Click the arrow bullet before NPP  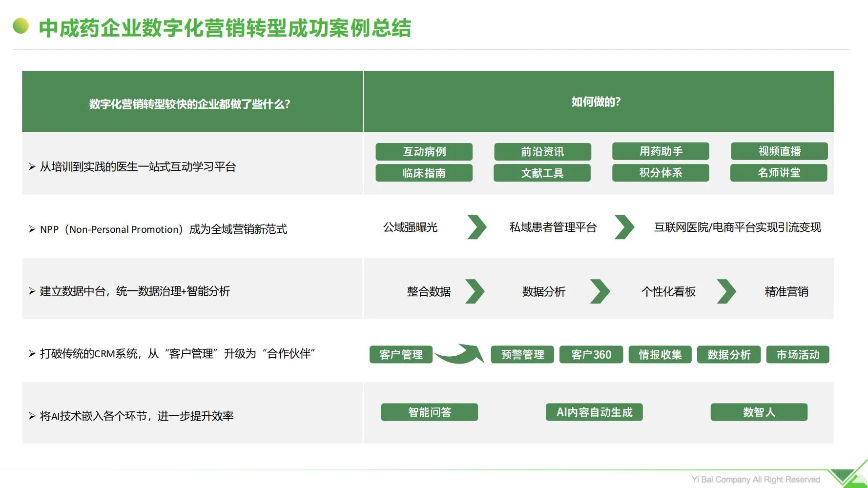pyautogui.click(x=32, y=229)
